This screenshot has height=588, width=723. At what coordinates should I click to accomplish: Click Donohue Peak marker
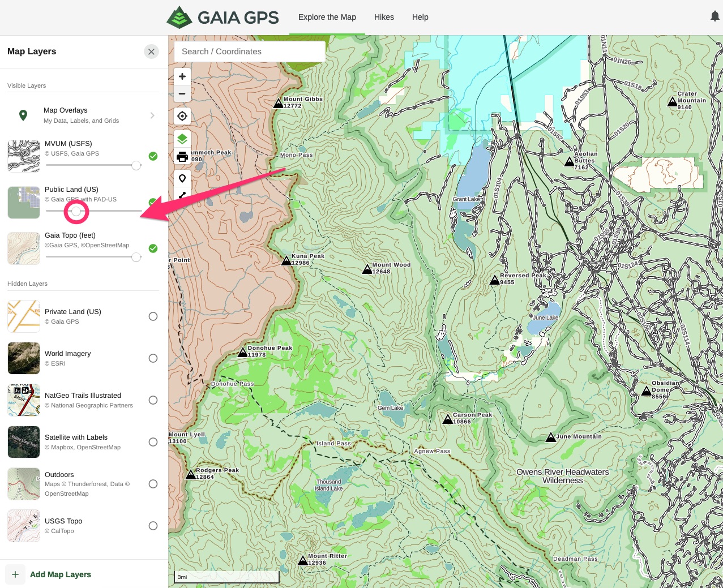pos(242,352)
